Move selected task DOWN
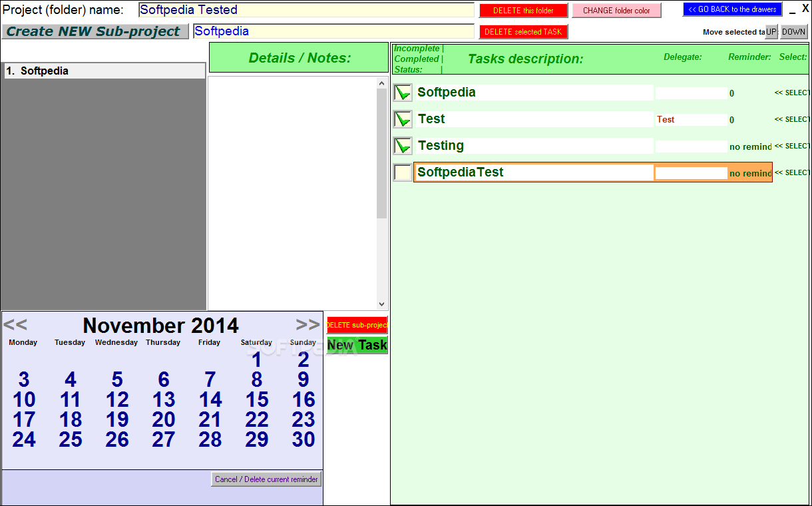812x506 pixels. pyautogui.click(x=793, y=32)
